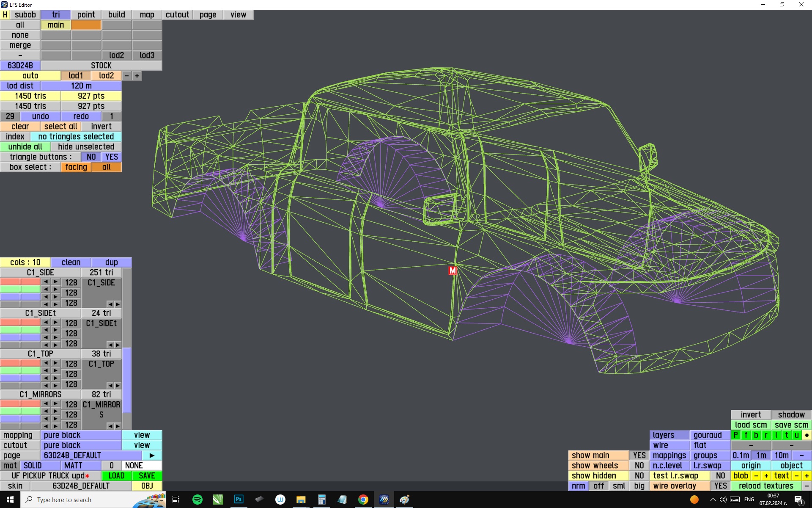Click the H button in top-left corner

click(5, 15)
